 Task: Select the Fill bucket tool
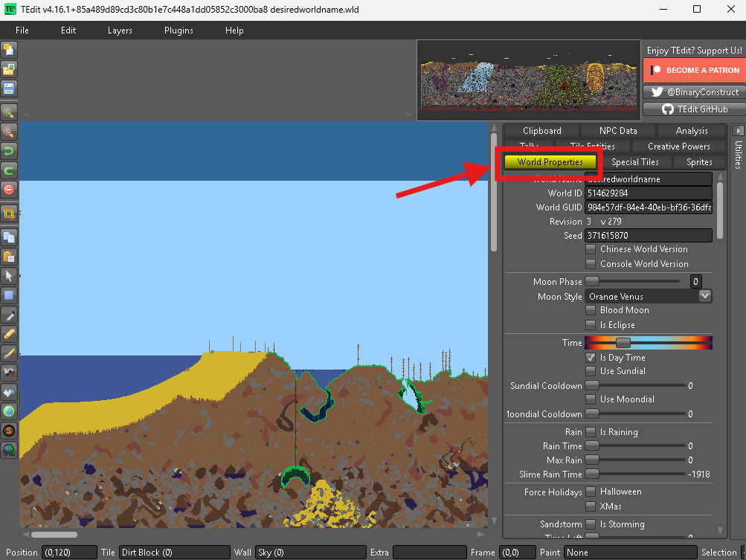tap(9, 392)
